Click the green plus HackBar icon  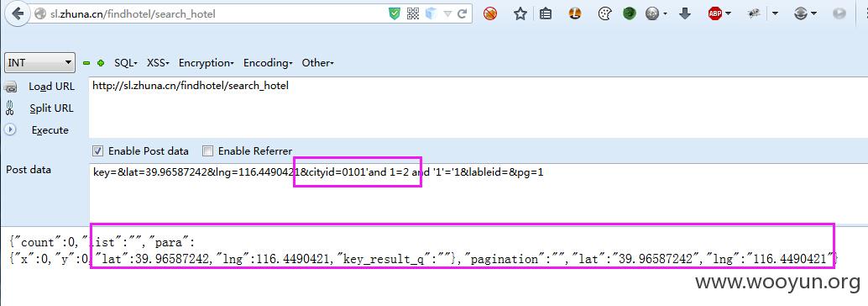point(100,63)
